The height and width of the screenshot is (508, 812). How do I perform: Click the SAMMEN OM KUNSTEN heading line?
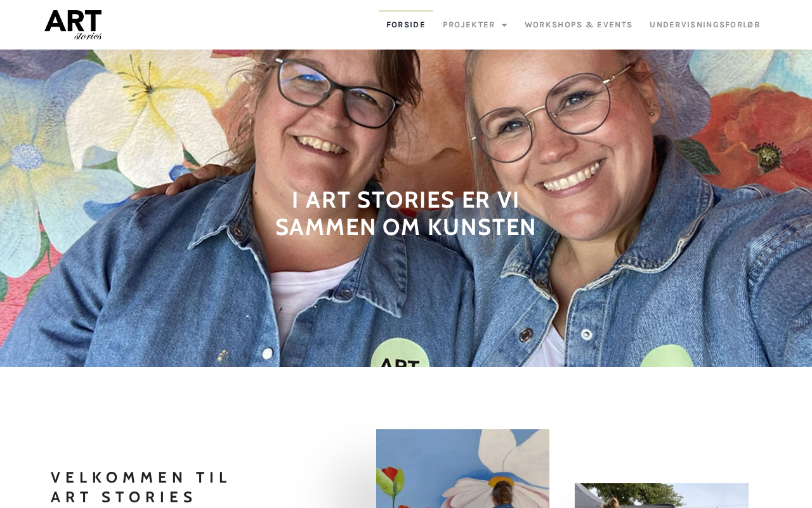pyautogui.click(x=406, y=227)
